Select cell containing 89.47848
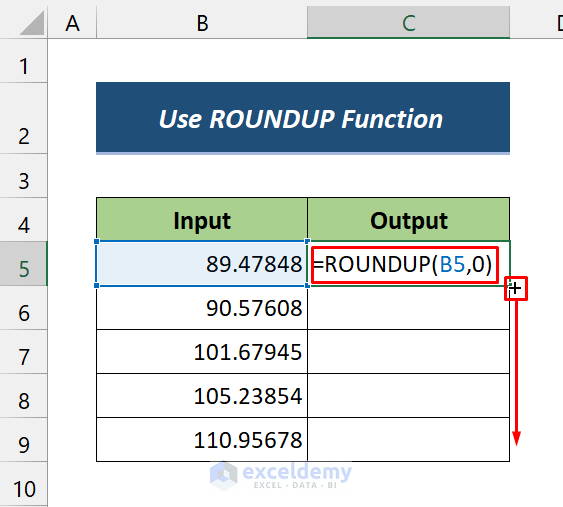Viewport: 563px width, 507px height. (x=202, y=264)
